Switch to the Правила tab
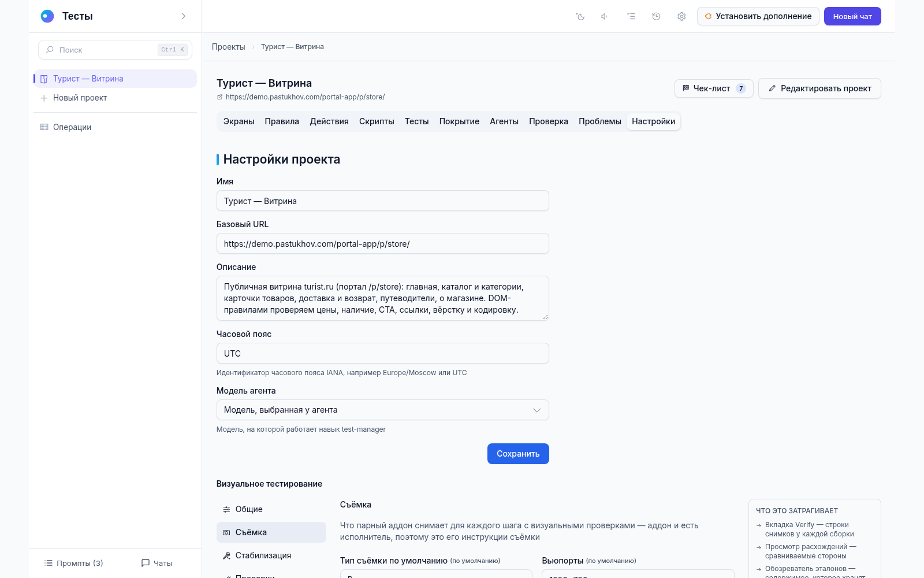The width and height of the screenshot is (924, 578). pyautogui.click(x=282, y=121)
